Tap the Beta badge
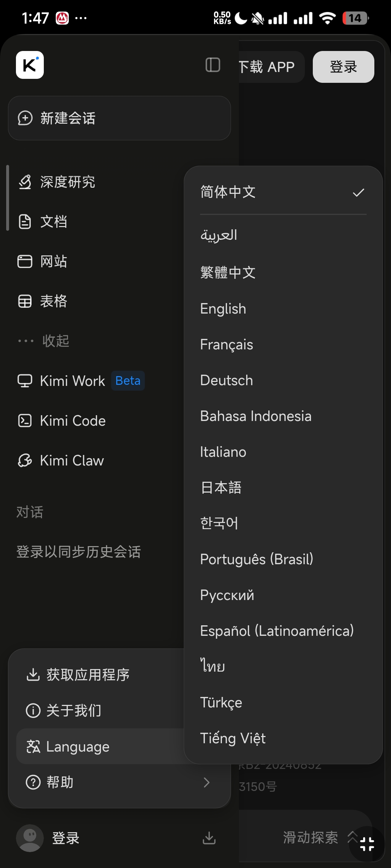This screenshot has width=391, height=868. [128, 381]
